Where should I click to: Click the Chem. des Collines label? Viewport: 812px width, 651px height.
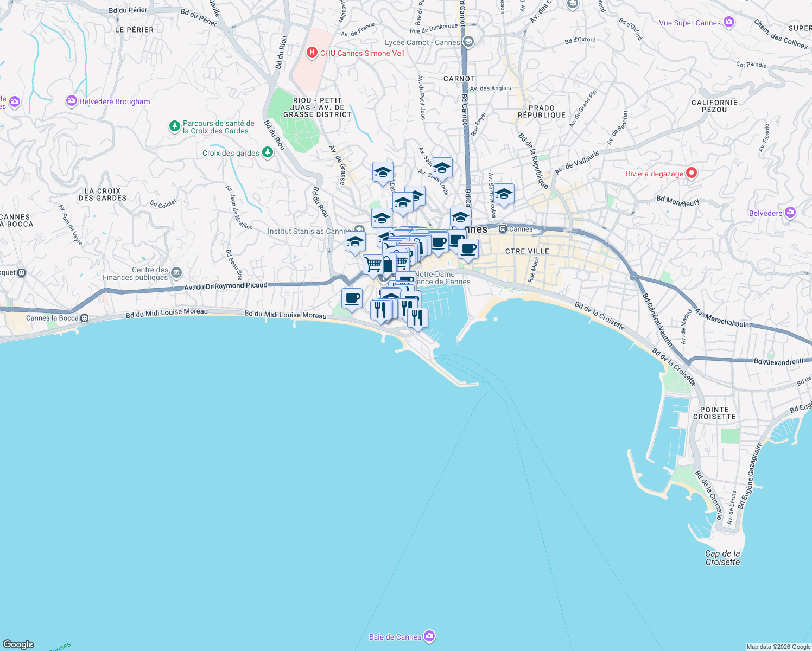(x=781, y=34)
